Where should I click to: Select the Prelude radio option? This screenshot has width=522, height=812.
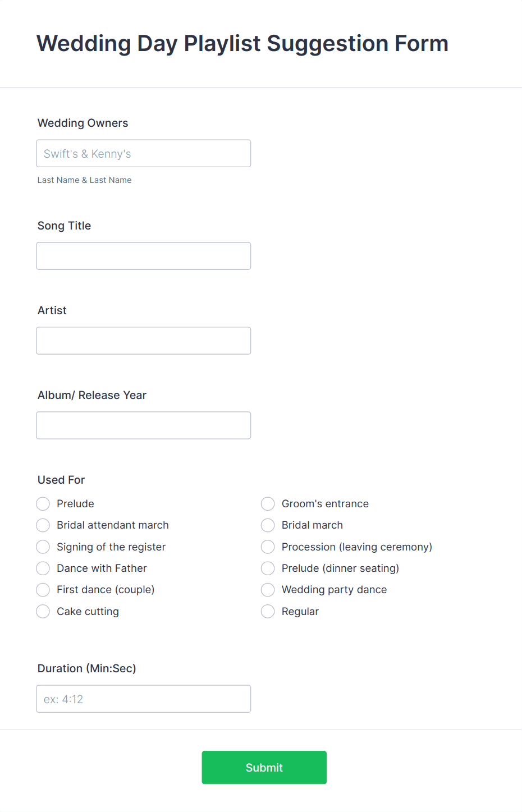(43, 503)
